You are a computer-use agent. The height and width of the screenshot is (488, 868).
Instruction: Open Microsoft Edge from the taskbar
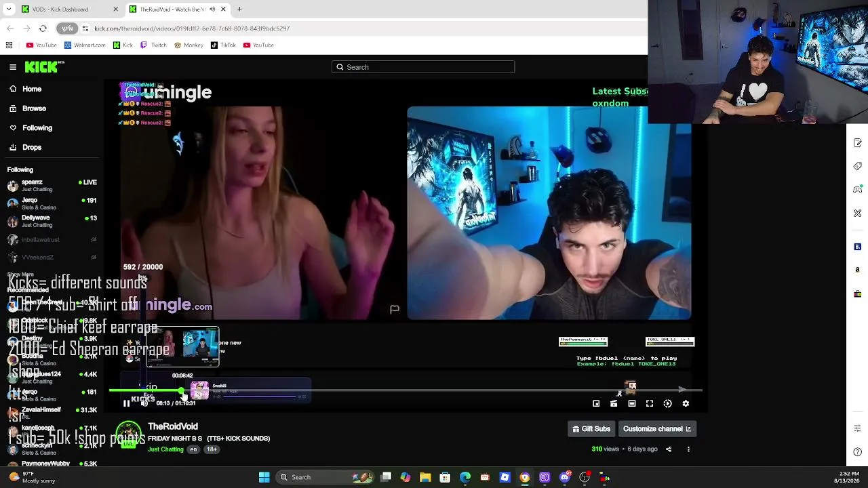coord(465,477)
